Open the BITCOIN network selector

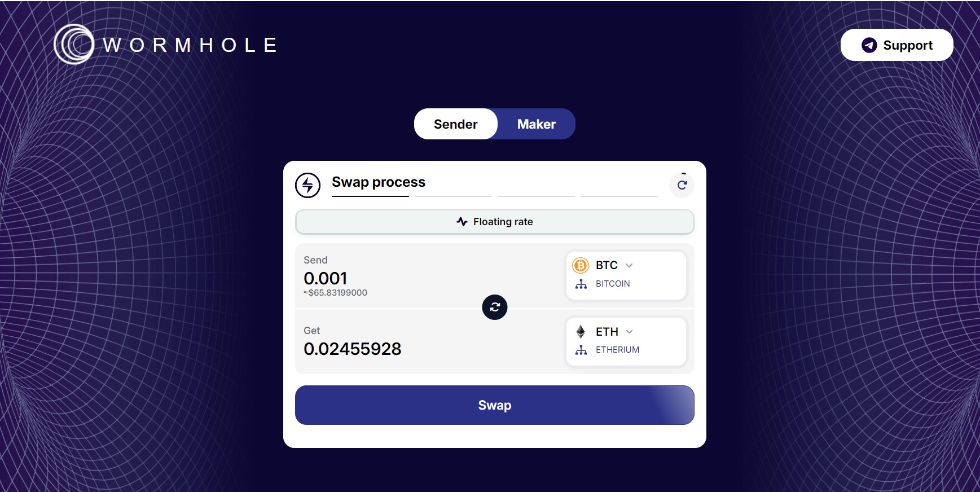(613, 284)
